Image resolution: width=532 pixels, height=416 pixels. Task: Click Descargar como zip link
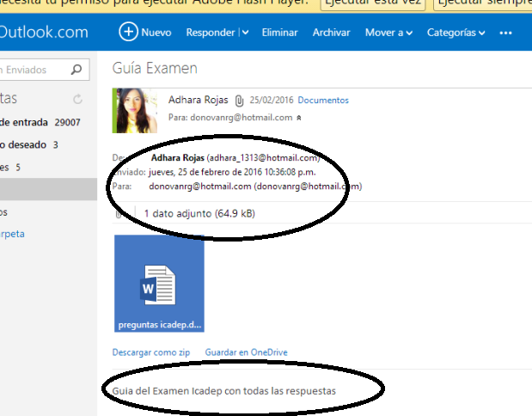(x=151, y=352)
